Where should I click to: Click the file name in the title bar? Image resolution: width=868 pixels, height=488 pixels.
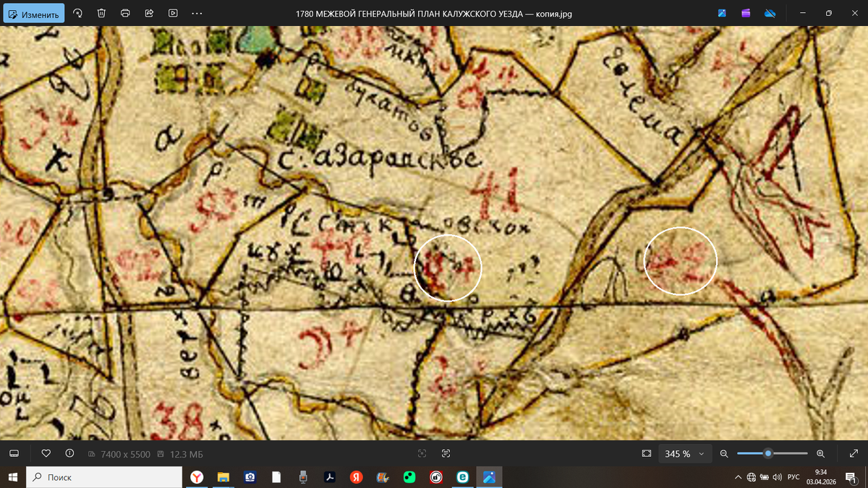pyautogui.click(x=434, y=13)
